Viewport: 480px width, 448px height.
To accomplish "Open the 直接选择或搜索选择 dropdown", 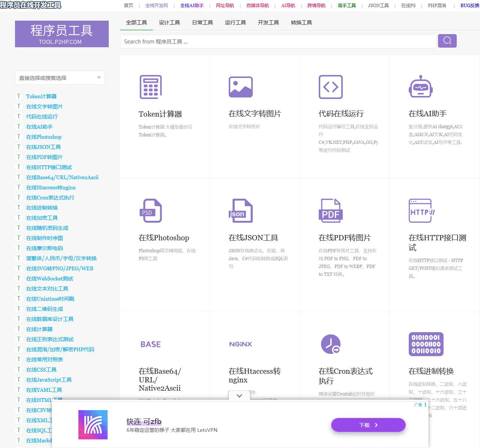I will tap(60, 78).
